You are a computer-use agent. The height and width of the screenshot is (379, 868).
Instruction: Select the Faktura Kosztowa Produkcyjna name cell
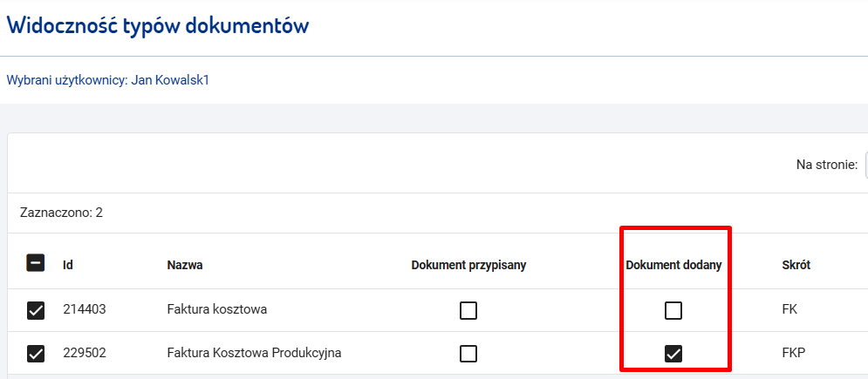pyautogui.click(x=254, y=352)
